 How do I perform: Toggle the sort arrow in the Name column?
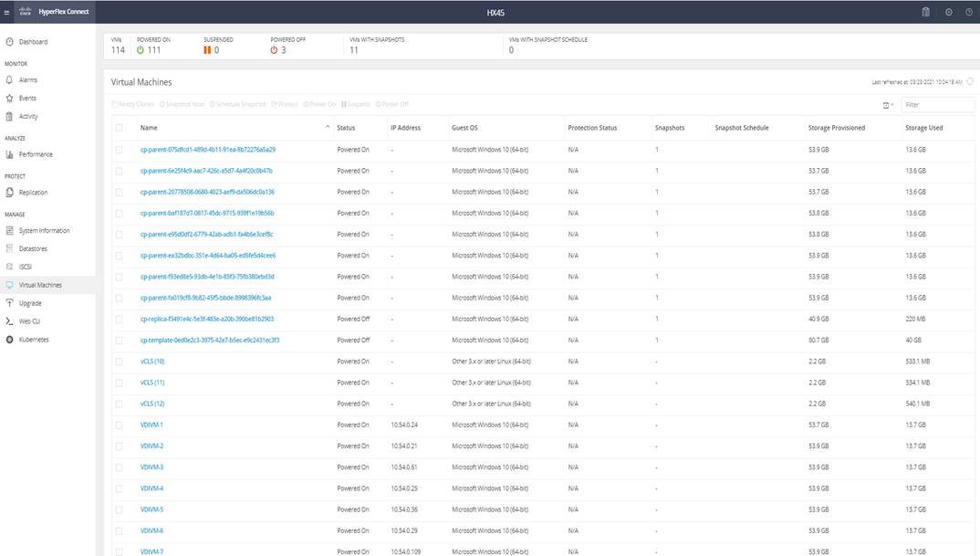tap(328, 127)
